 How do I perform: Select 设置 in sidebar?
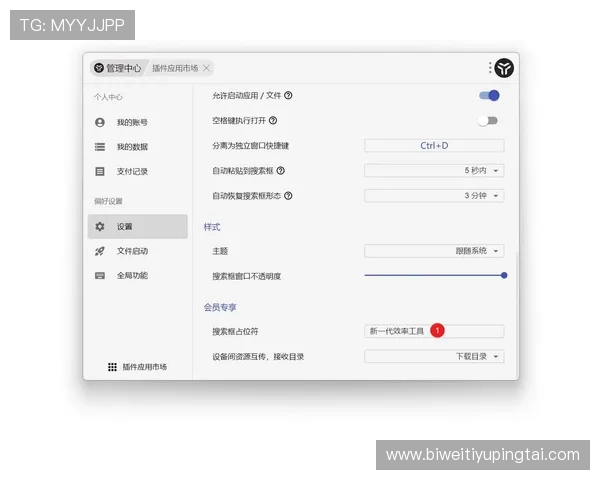(x=137, y=227)
